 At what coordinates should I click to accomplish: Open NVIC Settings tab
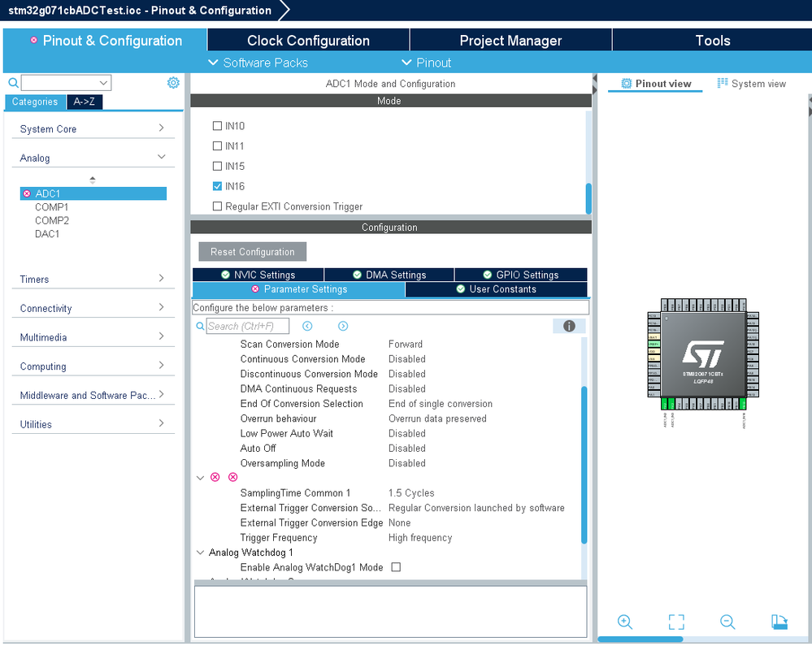[258, 275]
